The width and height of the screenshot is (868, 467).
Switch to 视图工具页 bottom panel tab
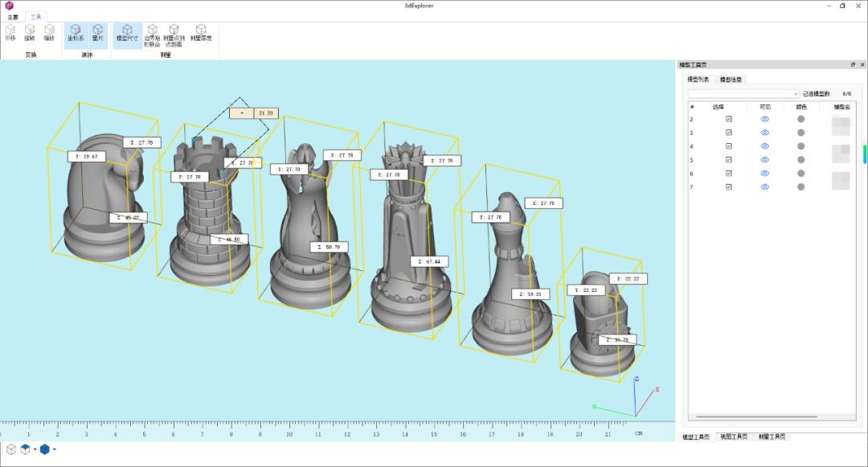pyautogui.click(x=733, y=436)
